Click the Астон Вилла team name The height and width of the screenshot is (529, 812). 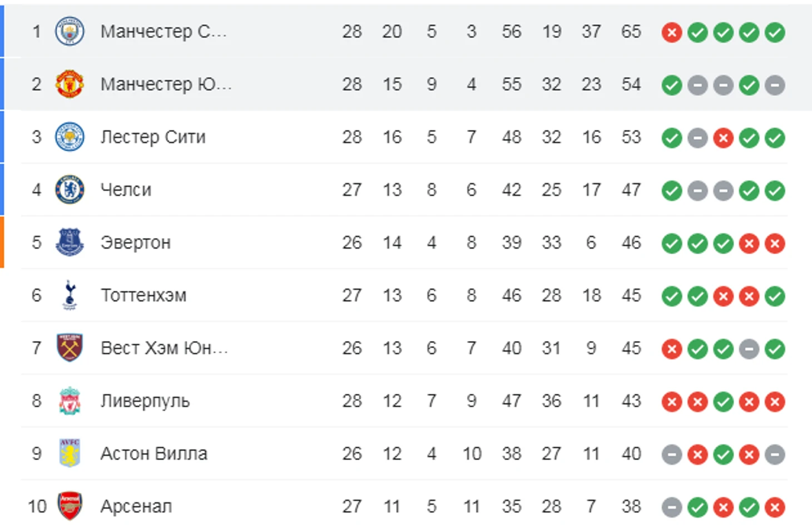154,453
